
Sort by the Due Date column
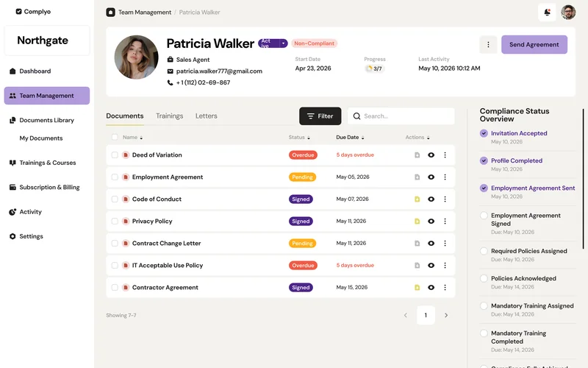tap(351, 138)
